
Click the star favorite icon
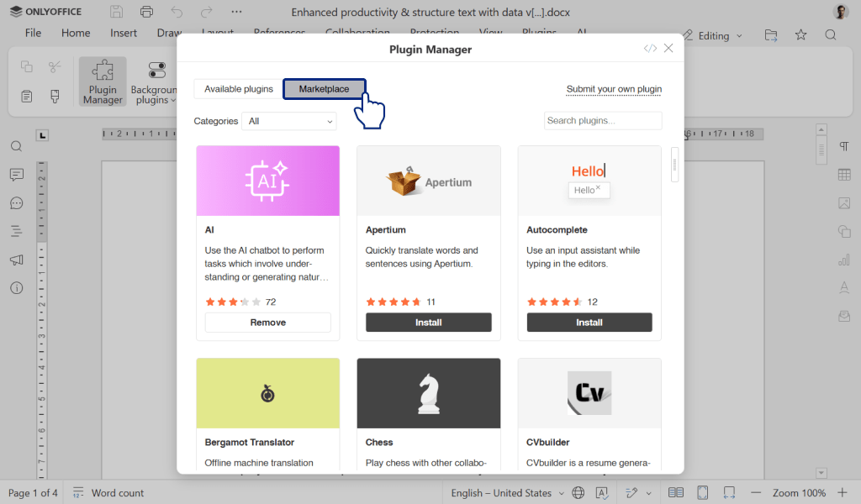tap(800, 35)
